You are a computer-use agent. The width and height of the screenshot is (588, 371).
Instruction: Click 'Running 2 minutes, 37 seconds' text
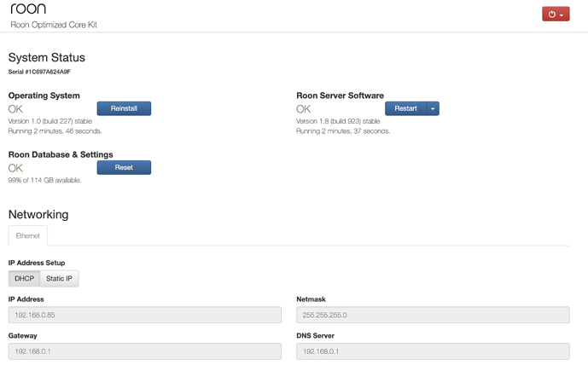pyautogui.click(x=343, y=131)
